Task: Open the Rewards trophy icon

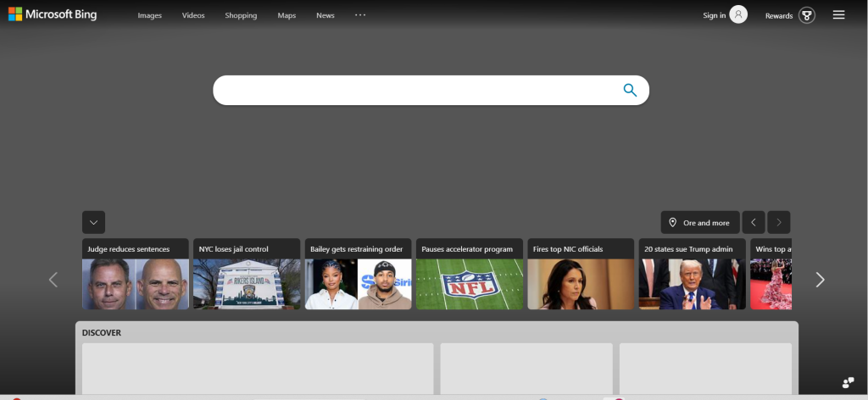Action: pos(807,15)
